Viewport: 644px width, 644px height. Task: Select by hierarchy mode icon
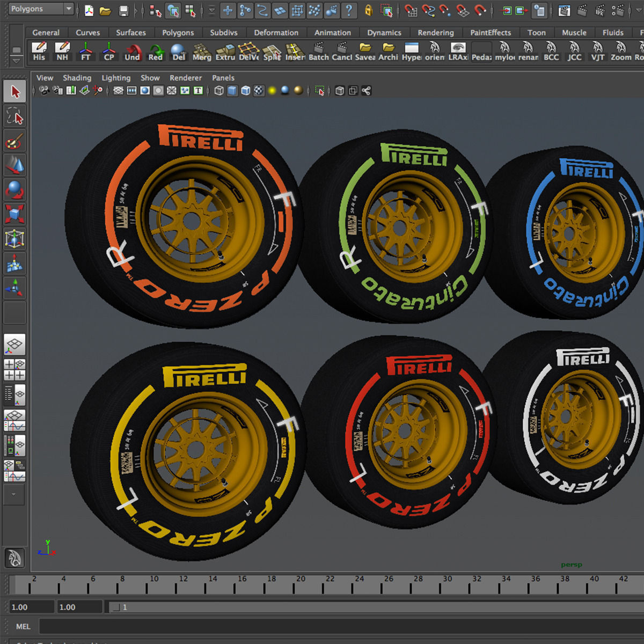(x=156, y=10)
